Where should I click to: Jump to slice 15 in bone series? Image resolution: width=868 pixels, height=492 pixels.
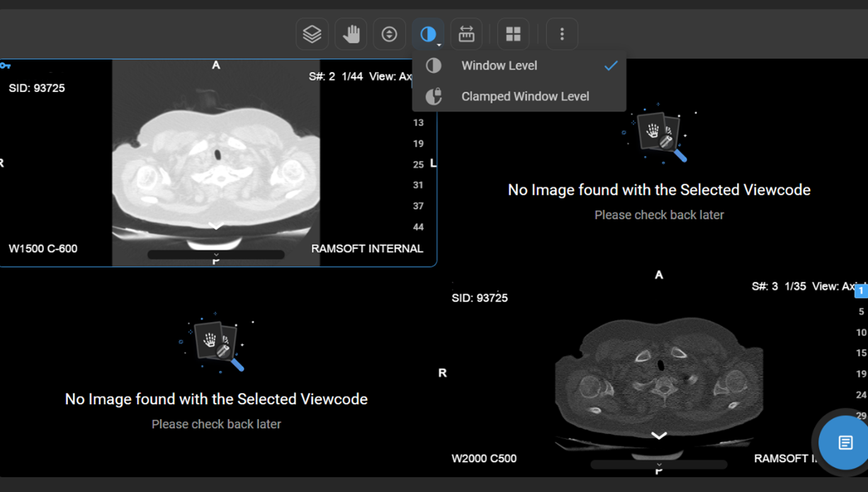pos(861,353)
